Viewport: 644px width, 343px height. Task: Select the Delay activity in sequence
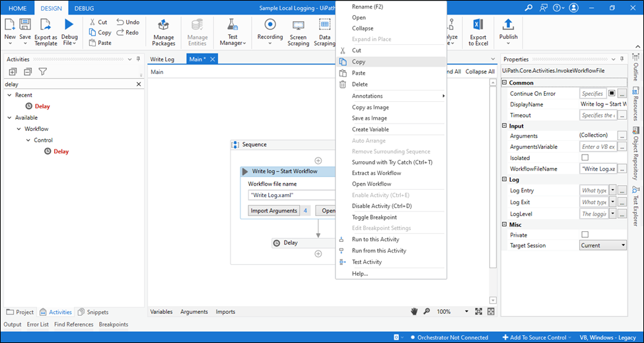pyautogui.click(x=304, y=243)
